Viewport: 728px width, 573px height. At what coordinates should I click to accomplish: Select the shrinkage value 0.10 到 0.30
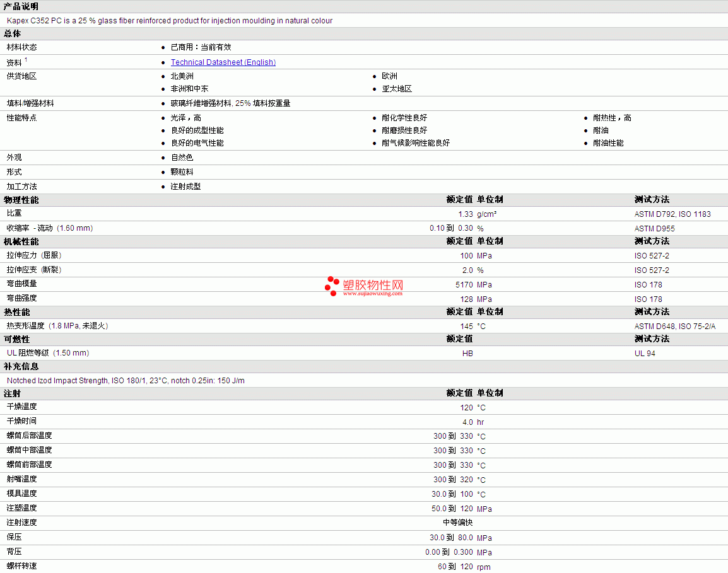point(451,228)
